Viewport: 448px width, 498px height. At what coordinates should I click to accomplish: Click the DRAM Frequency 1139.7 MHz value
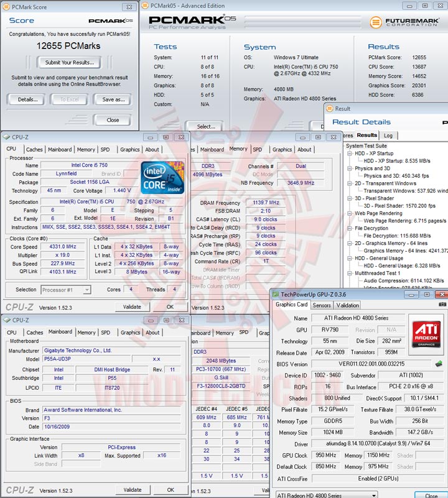(266, 203)
